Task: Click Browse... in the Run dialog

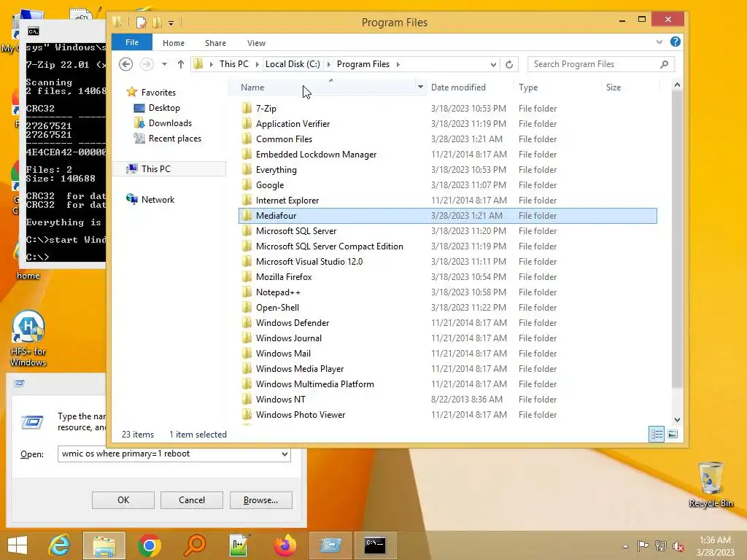Action: (260, 500)
